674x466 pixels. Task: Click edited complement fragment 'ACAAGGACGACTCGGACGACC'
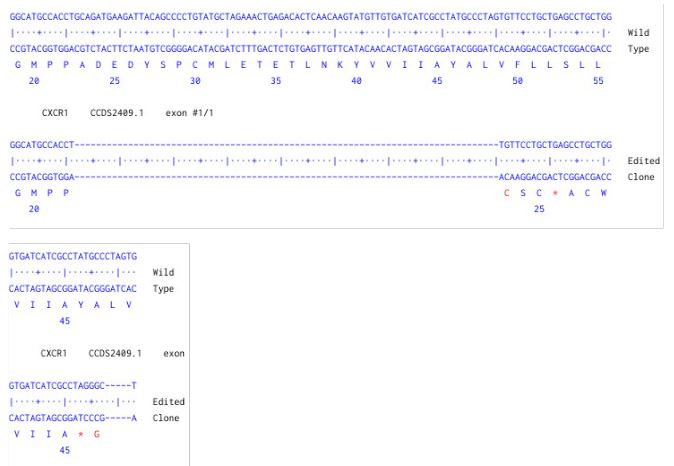click(x=555, y=177)
